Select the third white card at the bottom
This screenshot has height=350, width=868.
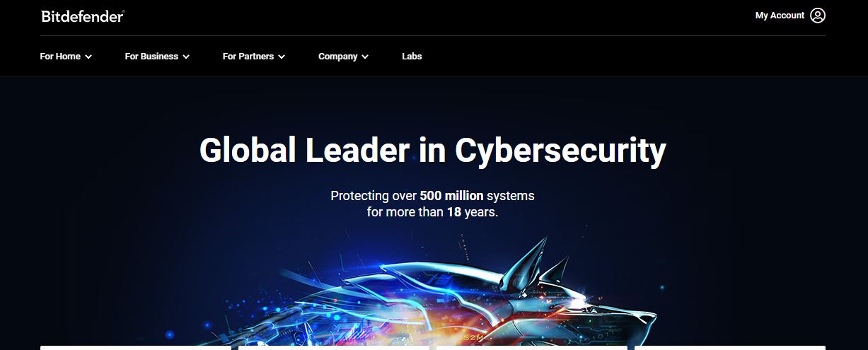click(x=532, y=348)
